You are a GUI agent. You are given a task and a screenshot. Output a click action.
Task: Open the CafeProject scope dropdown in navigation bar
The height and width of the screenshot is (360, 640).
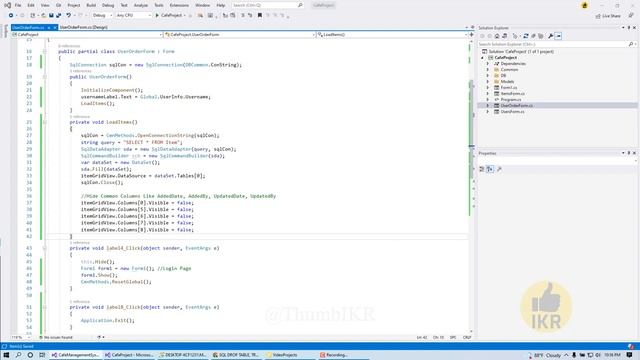coord(87,35)
